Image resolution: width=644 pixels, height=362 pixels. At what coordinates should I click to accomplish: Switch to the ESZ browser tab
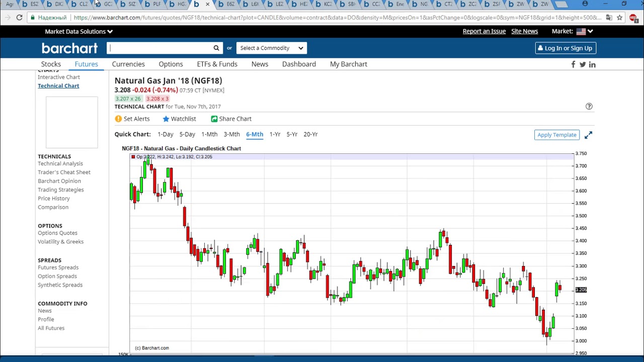31,4
